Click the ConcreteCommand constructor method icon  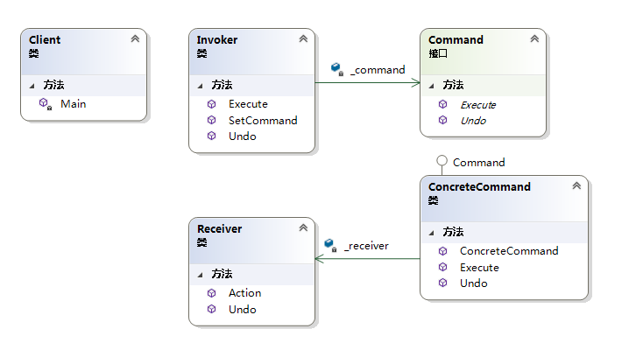coord(443,251)
